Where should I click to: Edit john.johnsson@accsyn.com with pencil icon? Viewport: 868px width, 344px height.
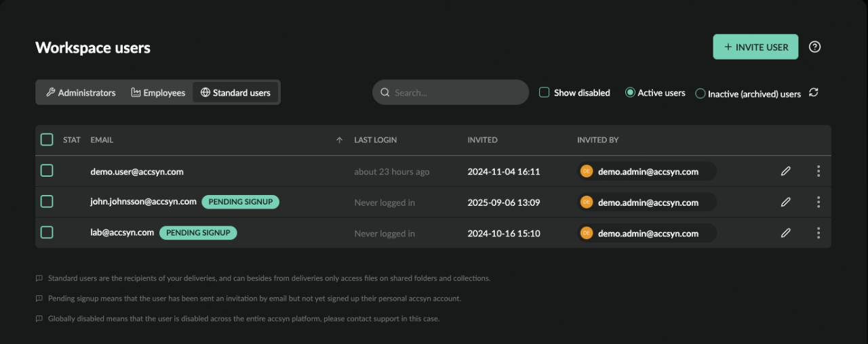[786, 202]
